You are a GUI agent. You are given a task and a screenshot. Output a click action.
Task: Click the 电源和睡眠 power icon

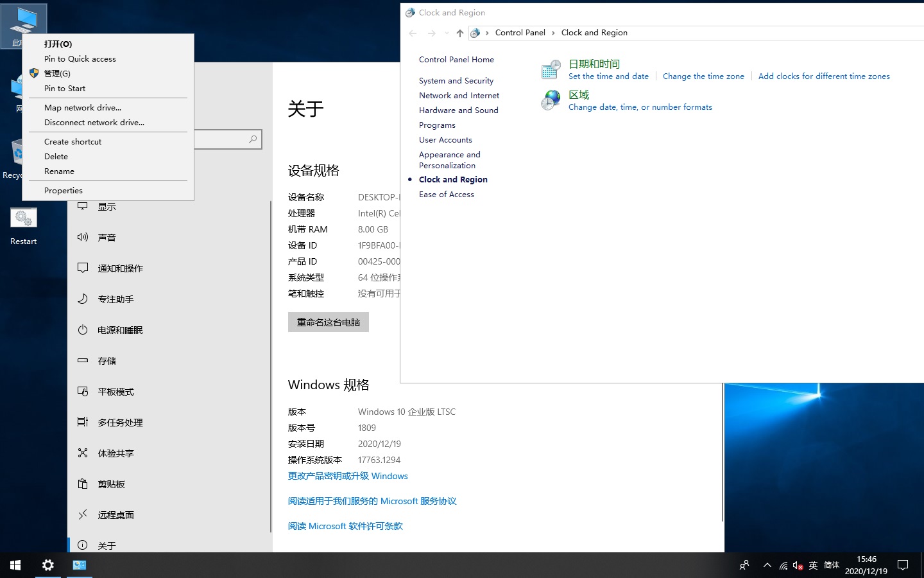point(83,329)
